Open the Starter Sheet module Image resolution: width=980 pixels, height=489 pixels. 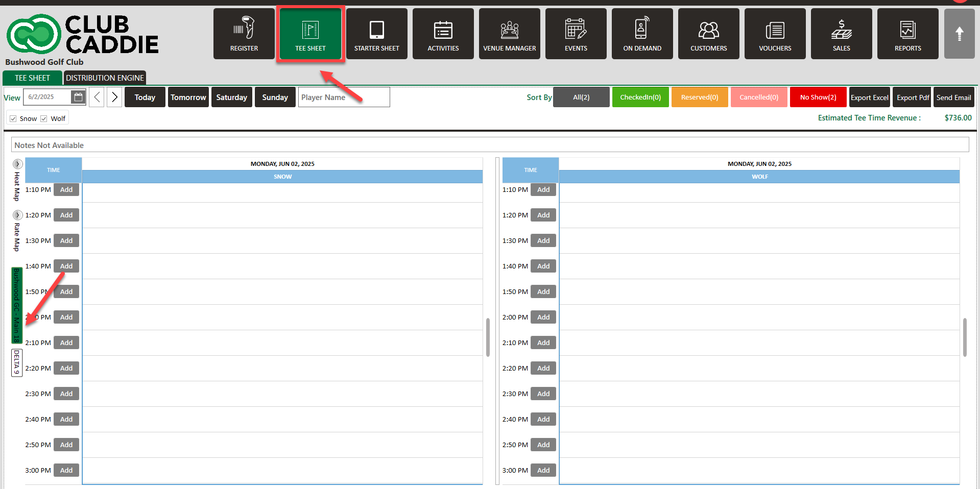coord(377,34)
